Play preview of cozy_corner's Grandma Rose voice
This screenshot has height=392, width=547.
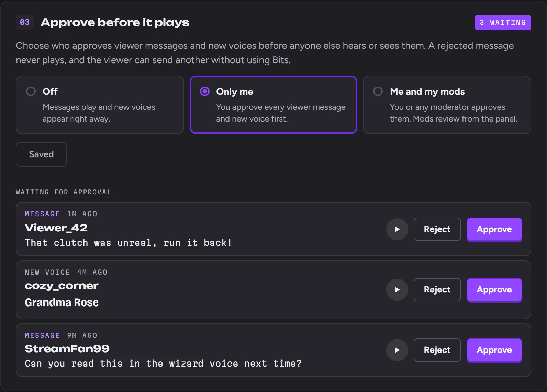tap(397, 290)
